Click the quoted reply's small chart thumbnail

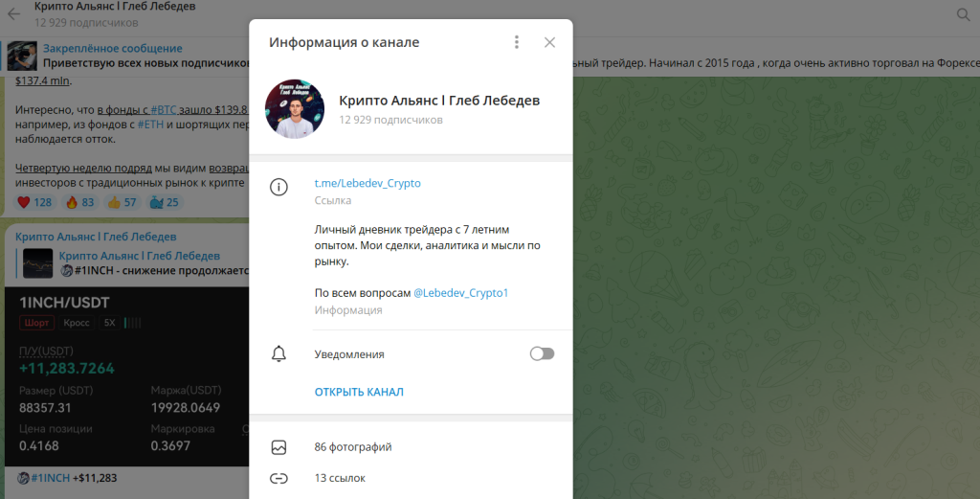[x=38, y=263]
